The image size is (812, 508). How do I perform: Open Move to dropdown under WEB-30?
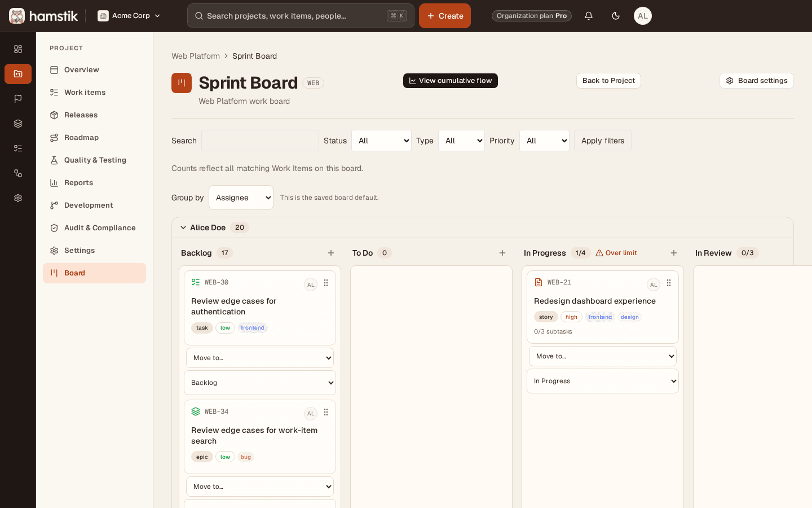tap(260, 358)
